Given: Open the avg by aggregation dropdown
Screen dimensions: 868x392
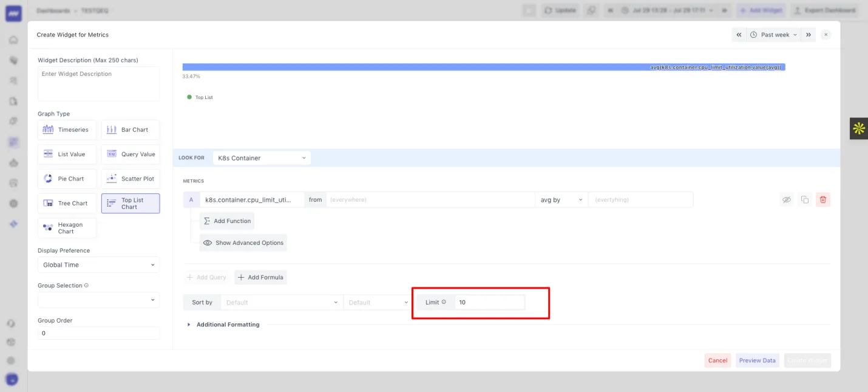Looking at the screenshot, I should [561, 199].
